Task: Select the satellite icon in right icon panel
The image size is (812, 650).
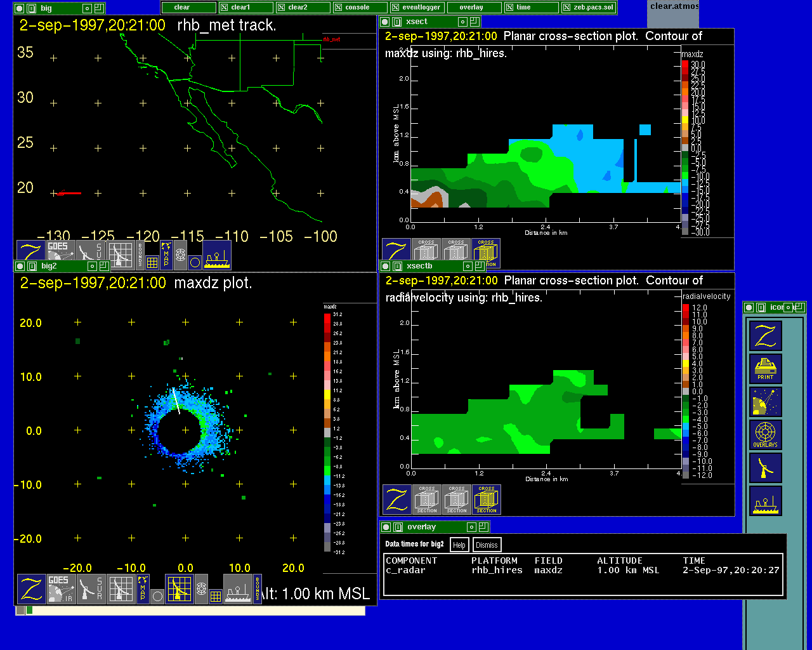Action: [x=765, y=402]
